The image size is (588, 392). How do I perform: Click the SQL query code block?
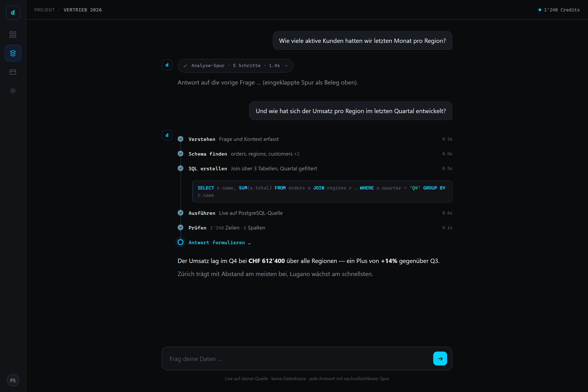[x=322, y=192]
